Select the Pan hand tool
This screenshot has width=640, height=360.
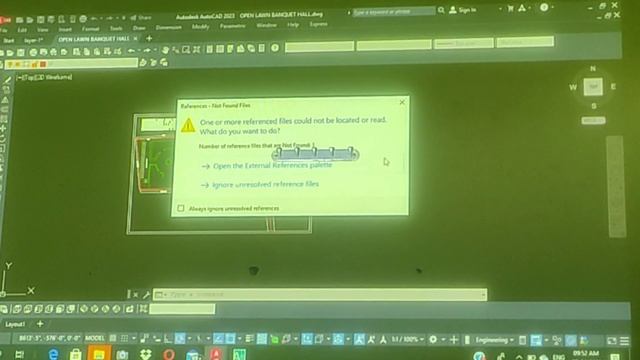point(165,50)
